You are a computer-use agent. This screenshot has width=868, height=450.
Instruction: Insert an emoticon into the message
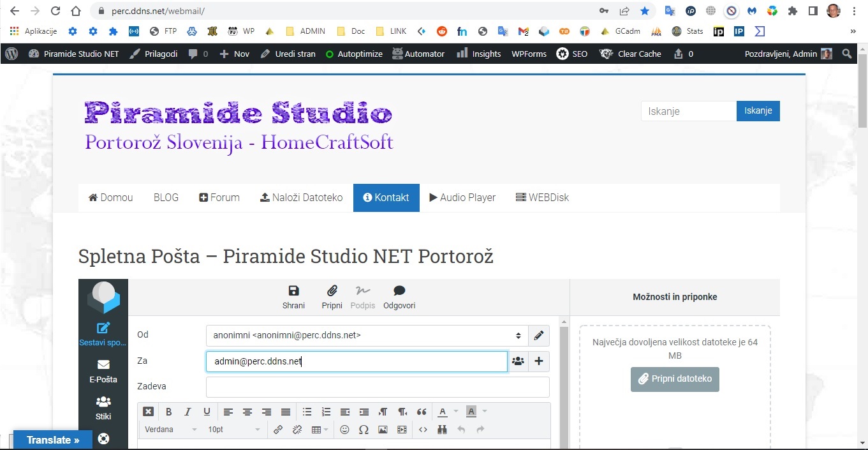click(344, 430)
